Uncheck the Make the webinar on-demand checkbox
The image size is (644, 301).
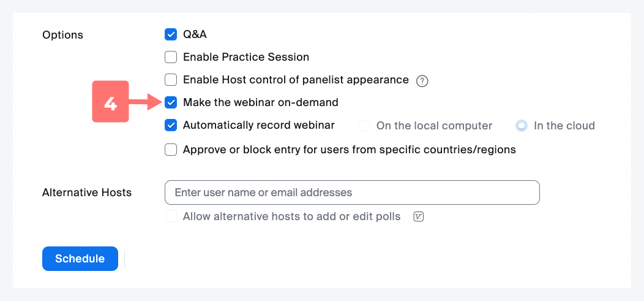171,102
